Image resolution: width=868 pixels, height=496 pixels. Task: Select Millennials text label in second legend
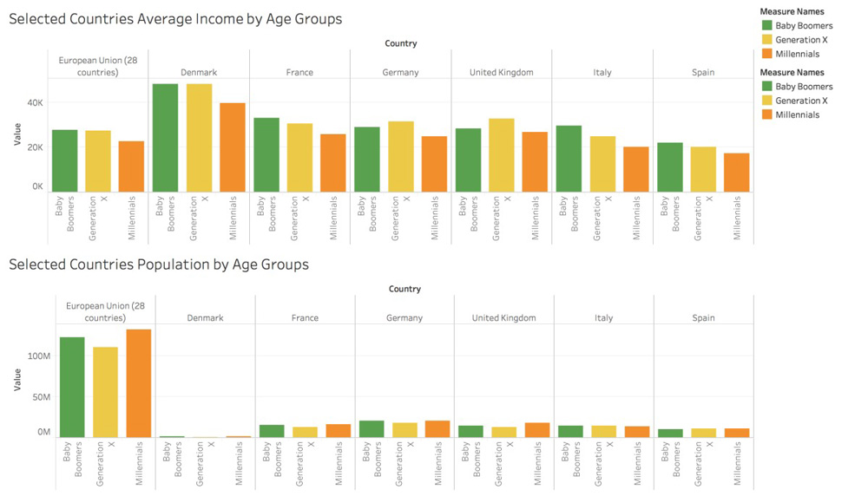(x=797, y=114)
